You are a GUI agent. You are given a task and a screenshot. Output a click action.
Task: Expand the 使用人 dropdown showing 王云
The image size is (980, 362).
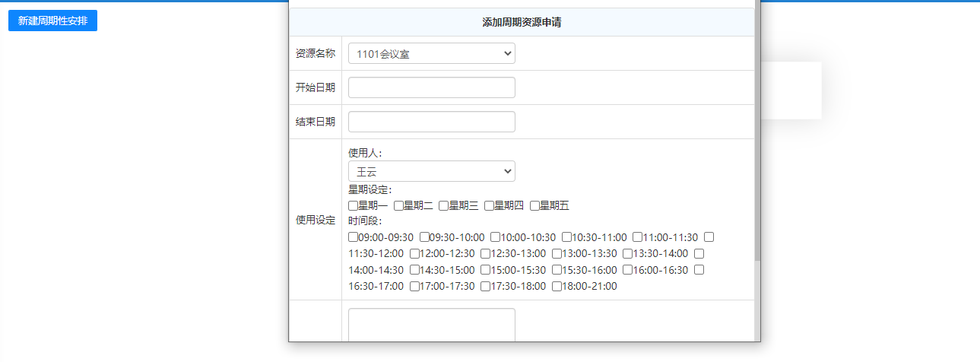point(431,171)
